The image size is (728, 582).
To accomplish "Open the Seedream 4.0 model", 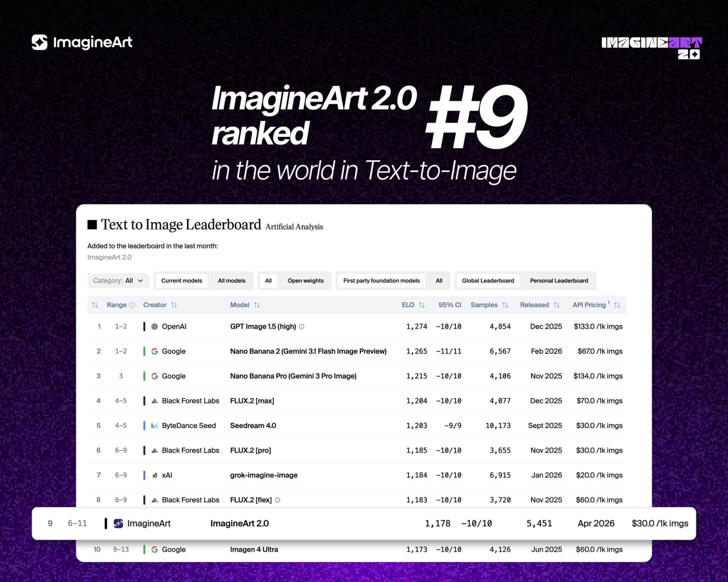I will click(253, 426).
